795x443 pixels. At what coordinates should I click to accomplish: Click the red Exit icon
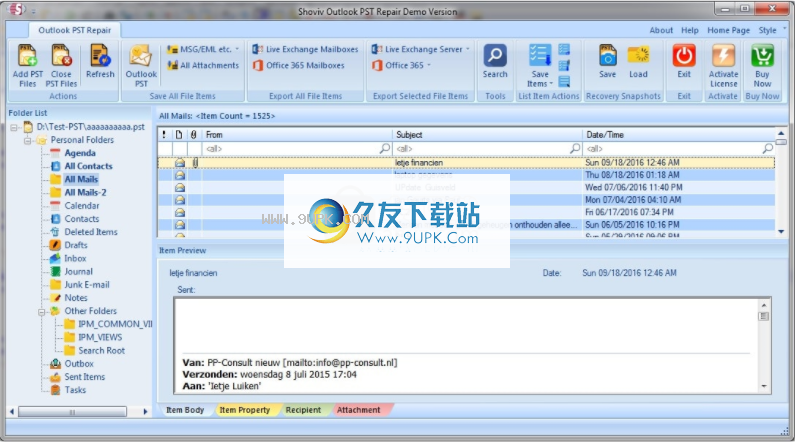[x=684, y=56]
